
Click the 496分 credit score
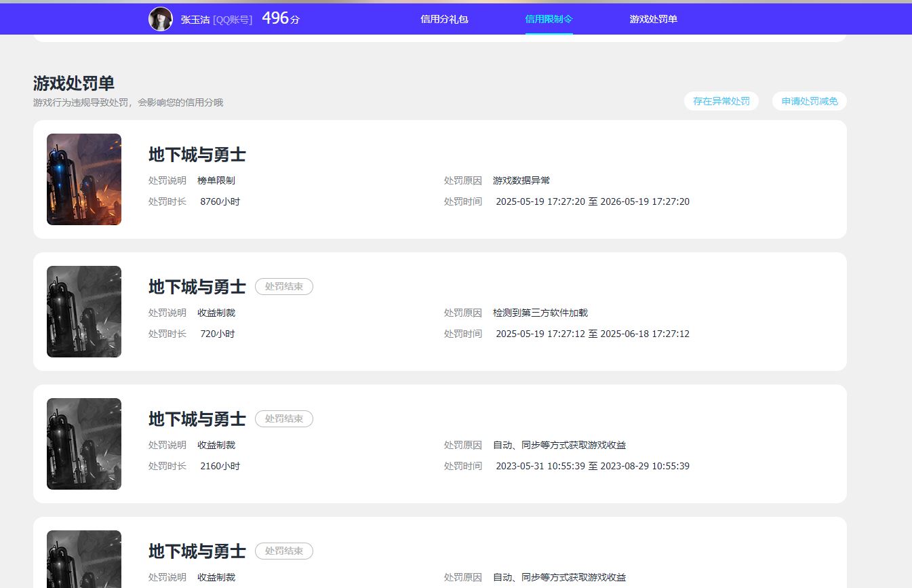click(280, 19)
